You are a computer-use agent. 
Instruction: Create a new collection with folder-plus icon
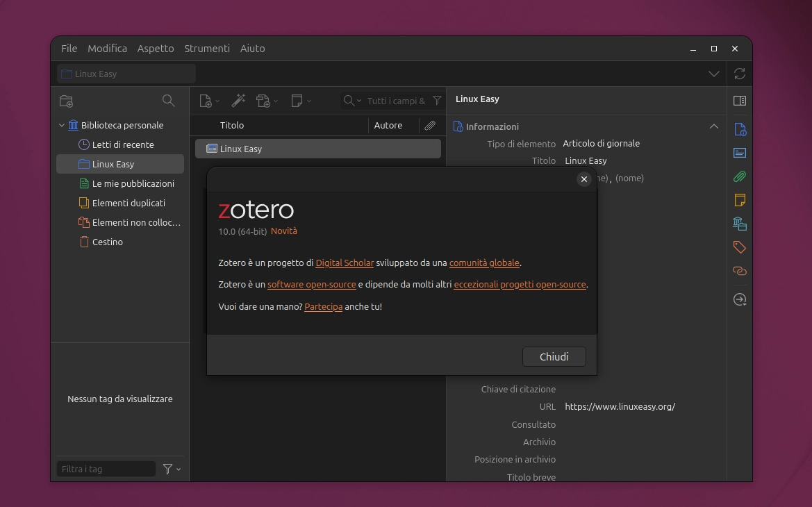coord(66,101)
